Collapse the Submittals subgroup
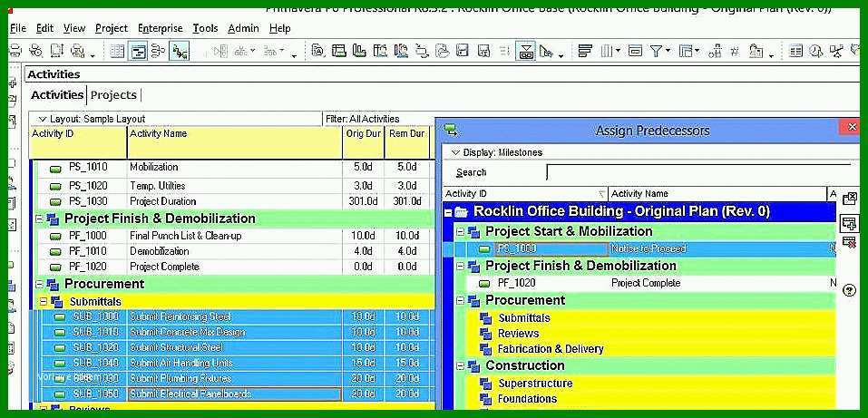 pyautogui.click(x=44, y=302)
